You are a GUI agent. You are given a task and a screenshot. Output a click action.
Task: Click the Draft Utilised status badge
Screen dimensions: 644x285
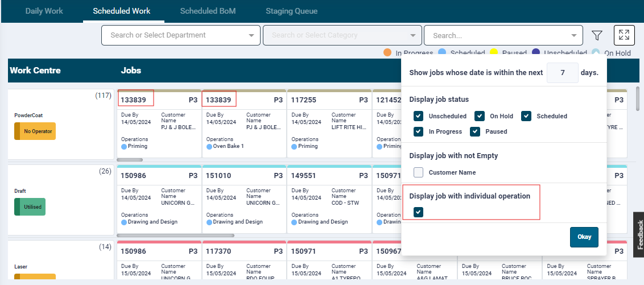[30, 207]
